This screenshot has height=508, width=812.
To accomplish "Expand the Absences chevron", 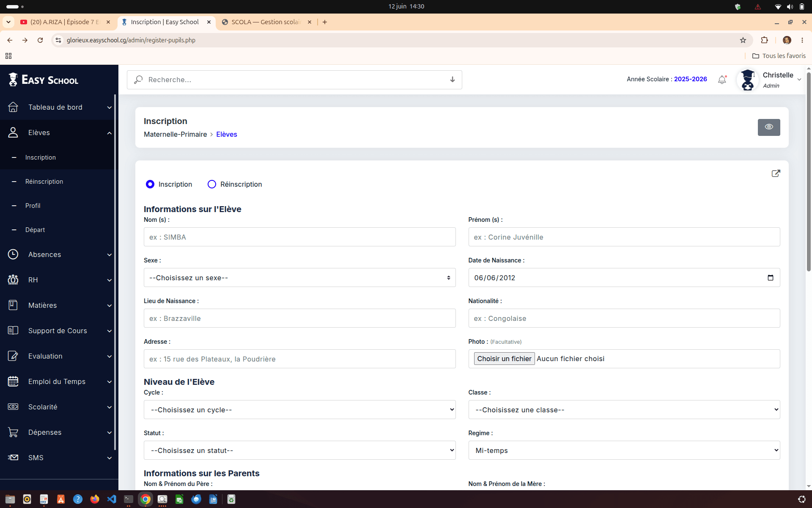I will (110, 255).
